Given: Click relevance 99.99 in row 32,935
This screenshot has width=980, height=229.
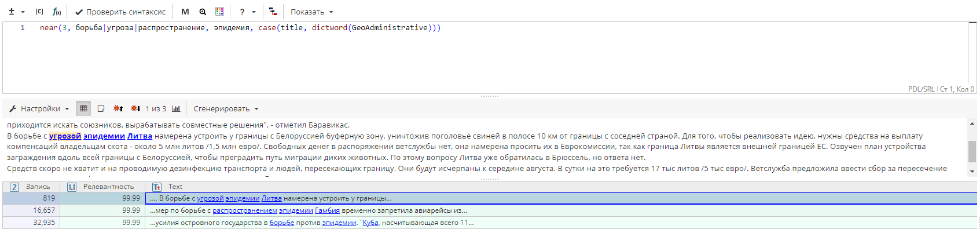Looking at the screenshot, I should [131, 223].
